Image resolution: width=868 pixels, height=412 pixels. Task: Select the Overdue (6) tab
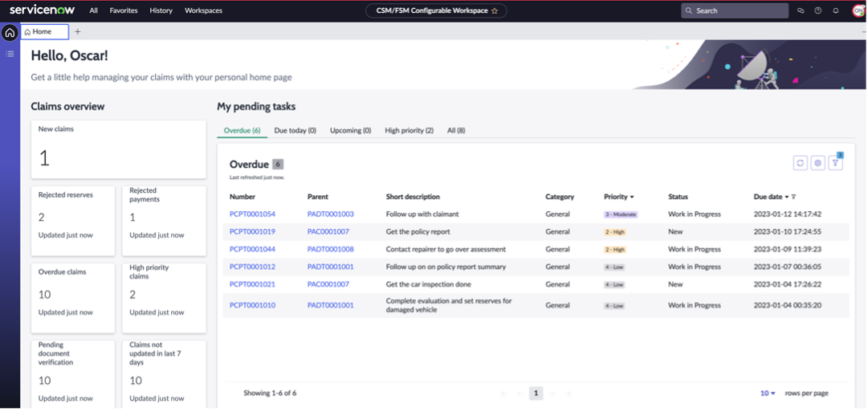click(x=242, y=131)
